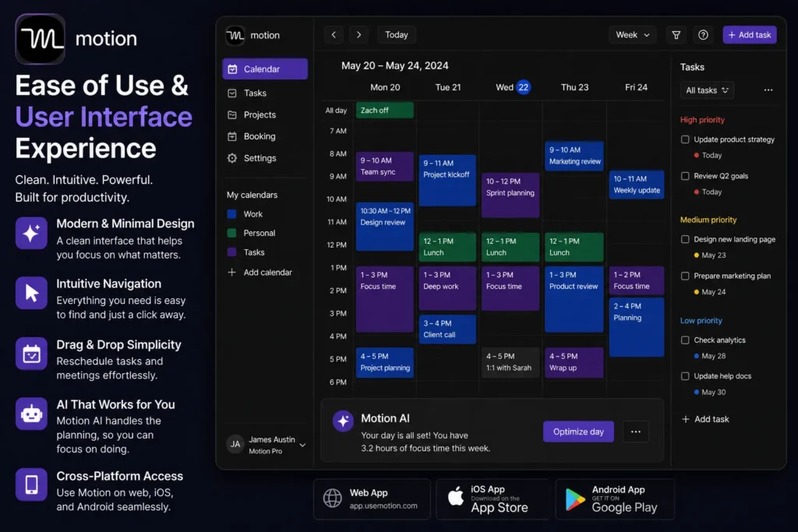This screenshot has width=798, height=532.
Task: Open the Marketing review event
Action: (574, 156)
